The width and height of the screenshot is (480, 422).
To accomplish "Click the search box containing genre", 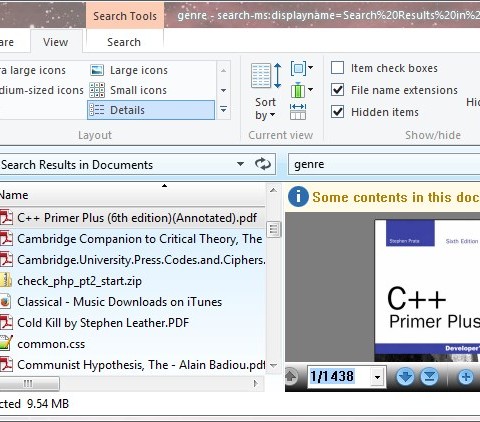I will point(383,164).
